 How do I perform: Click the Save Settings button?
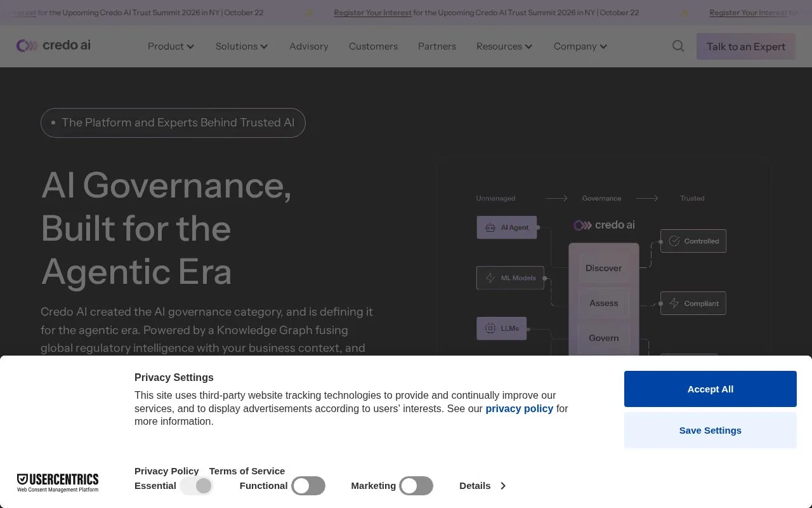pyautogui.click(x=710, y=431)
